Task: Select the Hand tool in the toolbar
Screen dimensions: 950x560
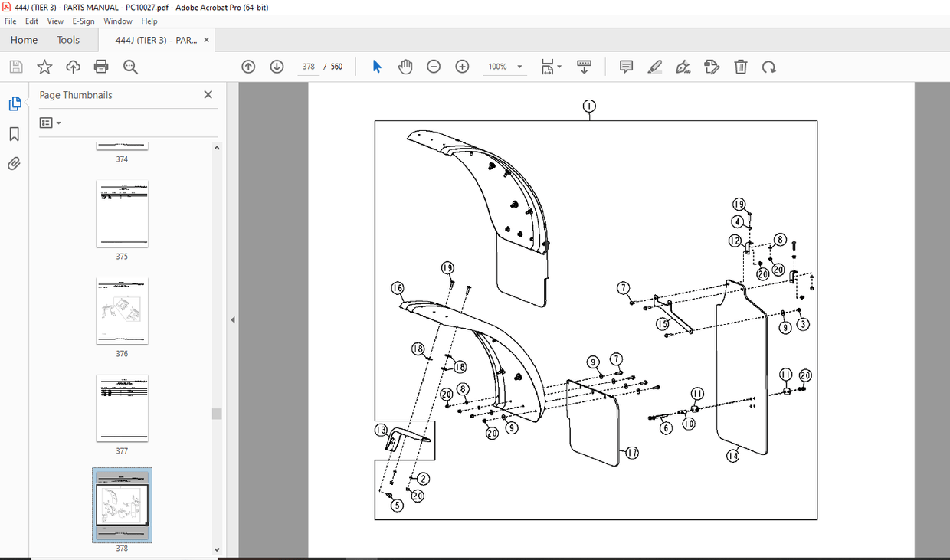Action: tap(405, 67)
